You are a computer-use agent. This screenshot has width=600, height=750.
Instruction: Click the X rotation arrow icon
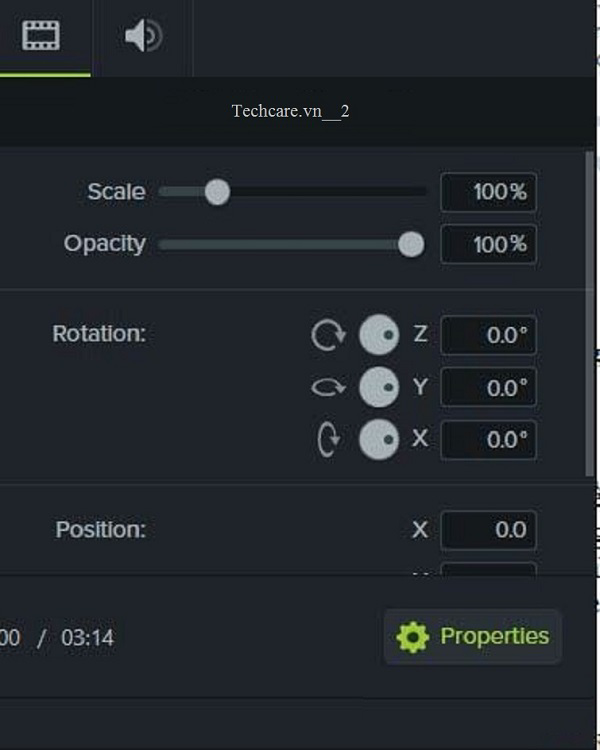pos(327,440)
